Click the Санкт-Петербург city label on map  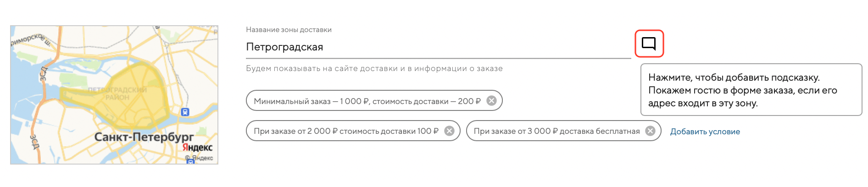point(144,137)
